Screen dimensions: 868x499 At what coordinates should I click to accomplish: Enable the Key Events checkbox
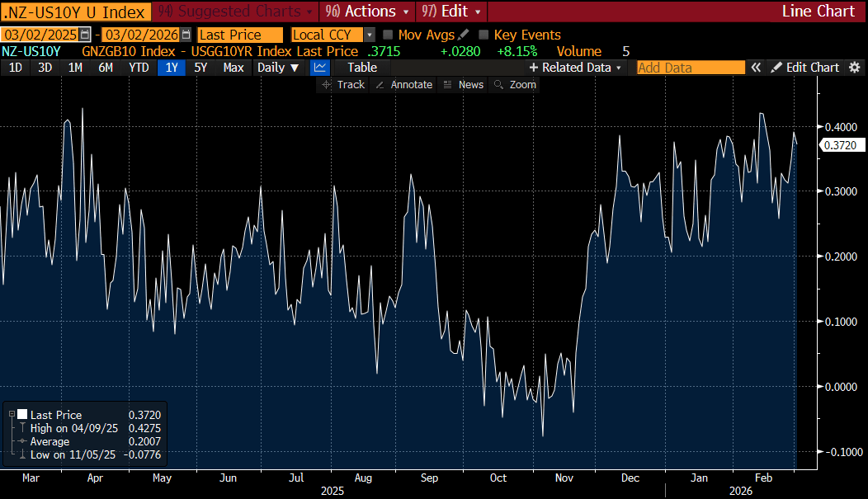[x=484, y=35]
